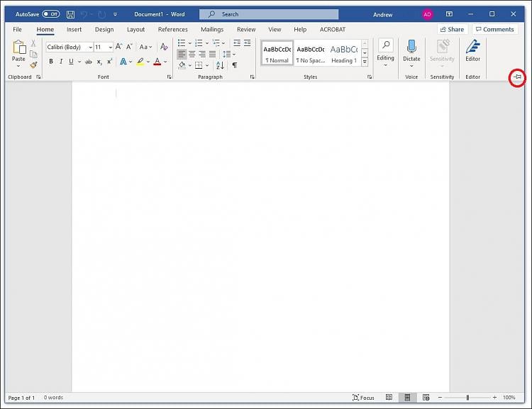Toggle Subscript formatting
Viewport: 532px width, 409px height.
pyautogui.click(x=99, y=62)
